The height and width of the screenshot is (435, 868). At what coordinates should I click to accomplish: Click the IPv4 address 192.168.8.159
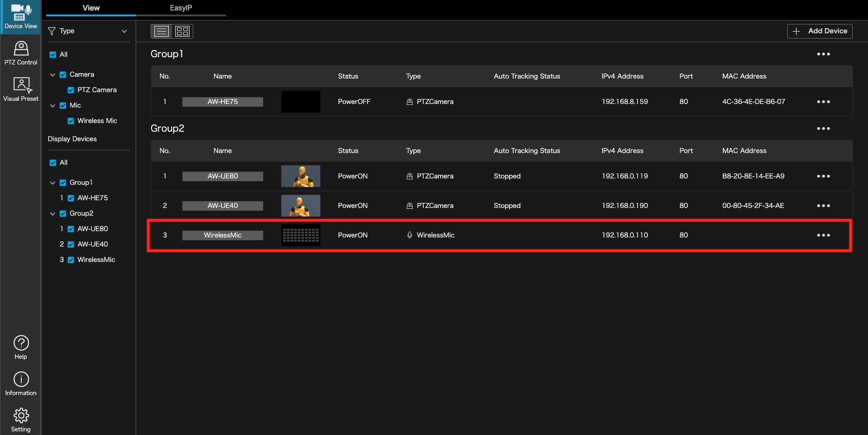click(x=625, y=102)
